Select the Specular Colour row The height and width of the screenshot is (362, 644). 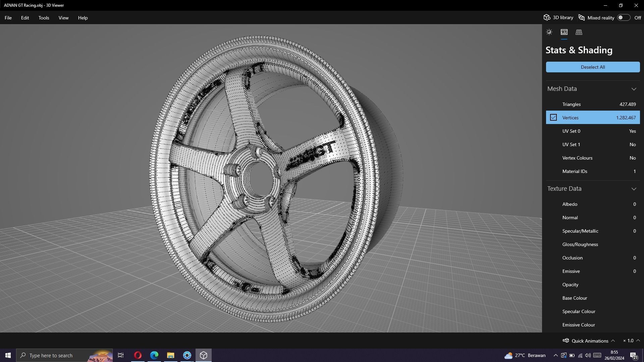click(593, 311)
